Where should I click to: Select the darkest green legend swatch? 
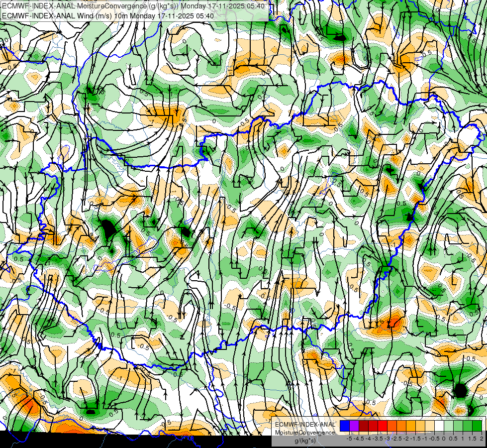pos(477,426)
